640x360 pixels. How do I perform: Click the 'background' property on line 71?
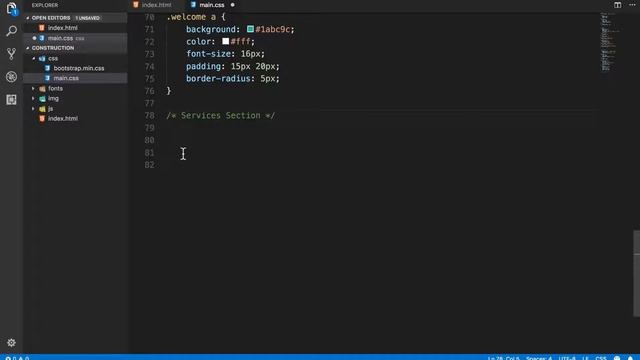pos(211,29)
